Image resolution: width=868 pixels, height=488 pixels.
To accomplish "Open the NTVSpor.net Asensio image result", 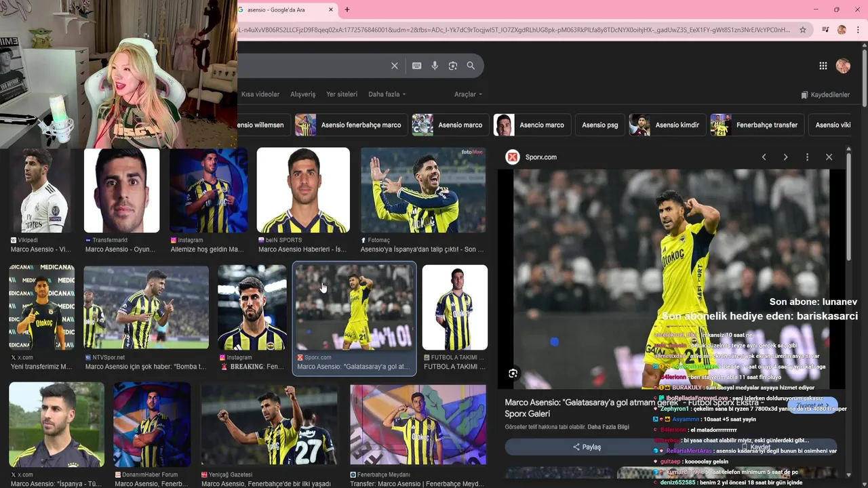I will pos(146,308).
